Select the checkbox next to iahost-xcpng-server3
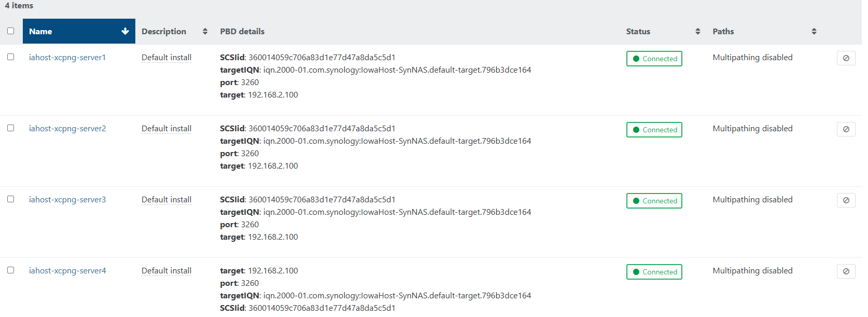 (10, 199)
